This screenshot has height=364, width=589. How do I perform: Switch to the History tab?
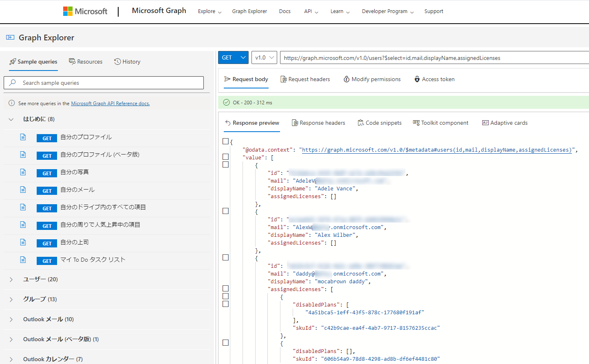coord(127,62)
